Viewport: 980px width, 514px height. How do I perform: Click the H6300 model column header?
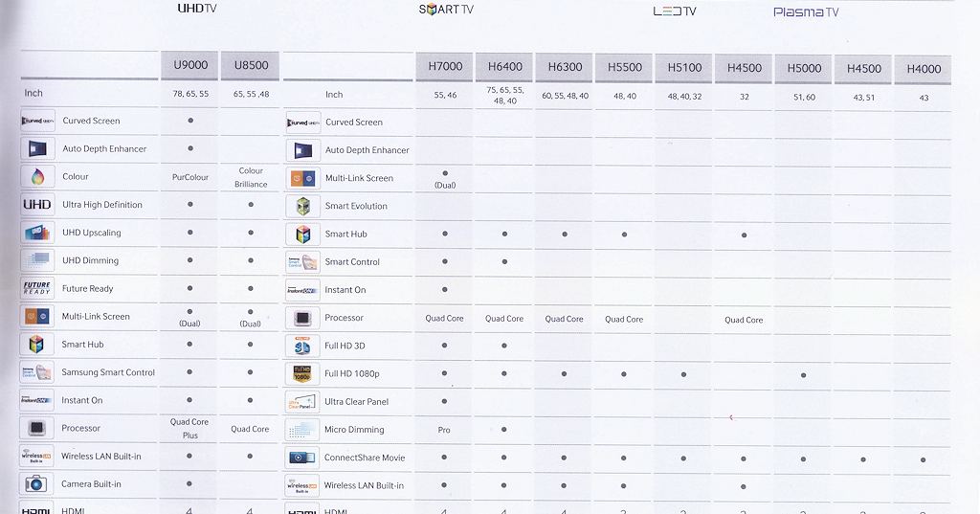coord(565,68)
